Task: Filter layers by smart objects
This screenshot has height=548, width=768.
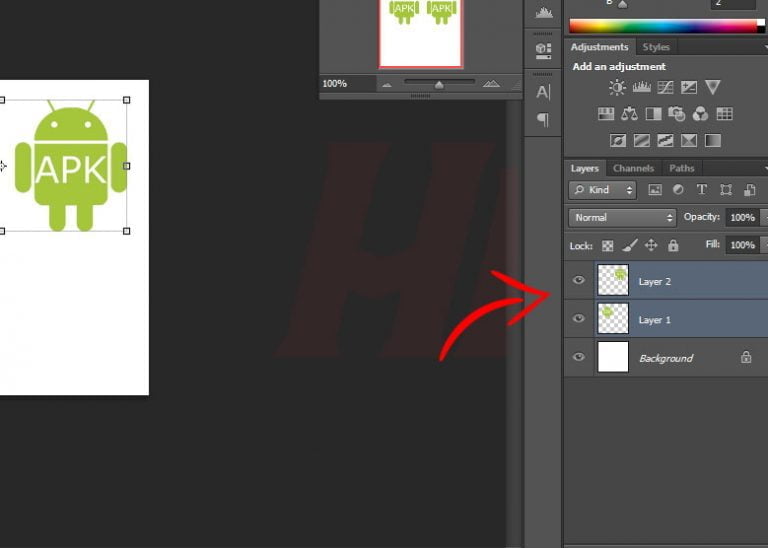Action: [x=749, y=190]
